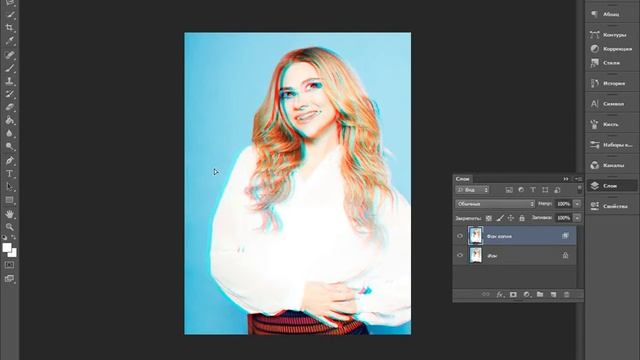Select the Pen tool
Image resolution: width=640 pixels, height=360 pixels.
click(x=9, y=160)
